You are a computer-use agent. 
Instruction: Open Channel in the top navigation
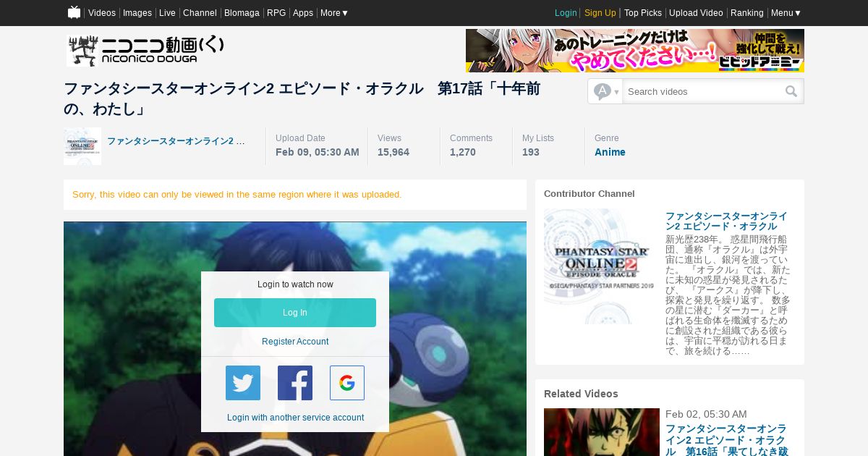pos(200,13)
